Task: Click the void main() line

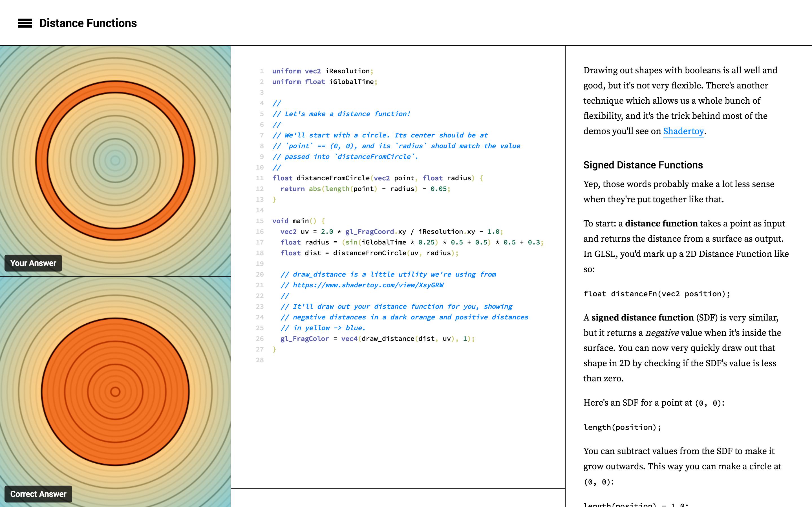Action: 298,221
